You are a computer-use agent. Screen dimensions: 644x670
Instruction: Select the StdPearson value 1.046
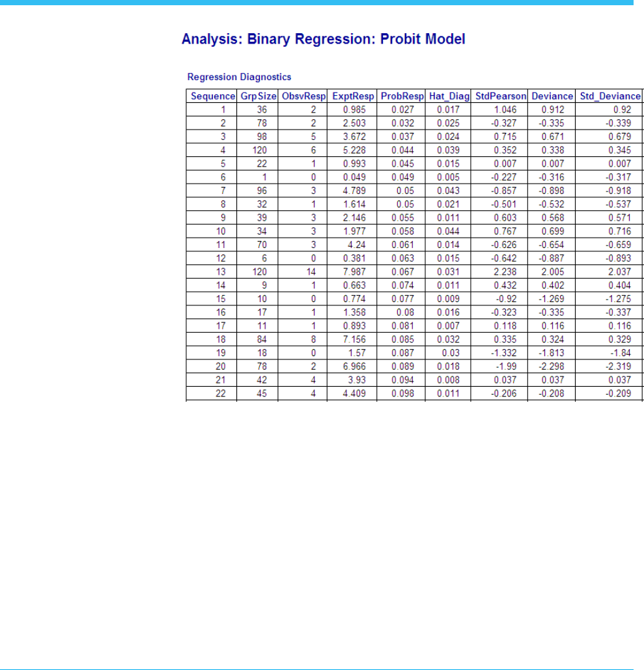coord(505,110)
